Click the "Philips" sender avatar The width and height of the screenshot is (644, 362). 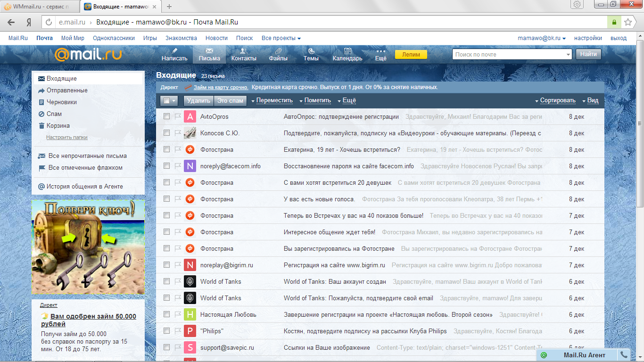pyautogui.click(x=190, y=331)
